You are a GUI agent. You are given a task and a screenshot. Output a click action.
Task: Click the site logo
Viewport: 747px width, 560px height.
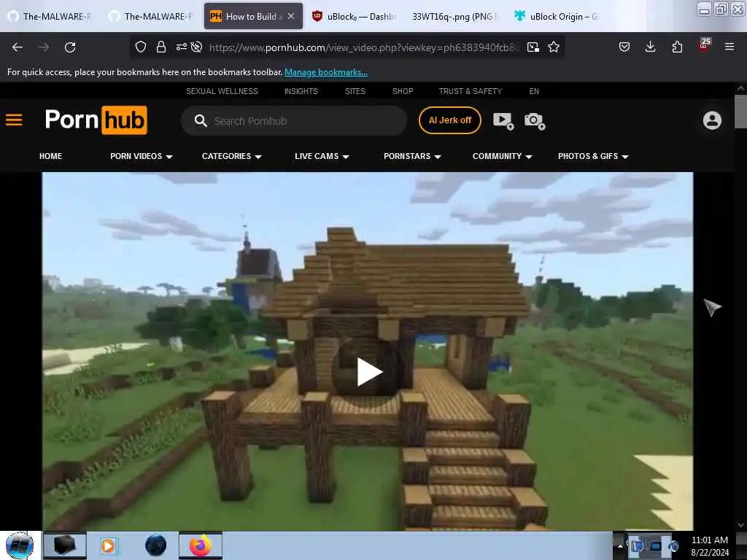point(96,120)
